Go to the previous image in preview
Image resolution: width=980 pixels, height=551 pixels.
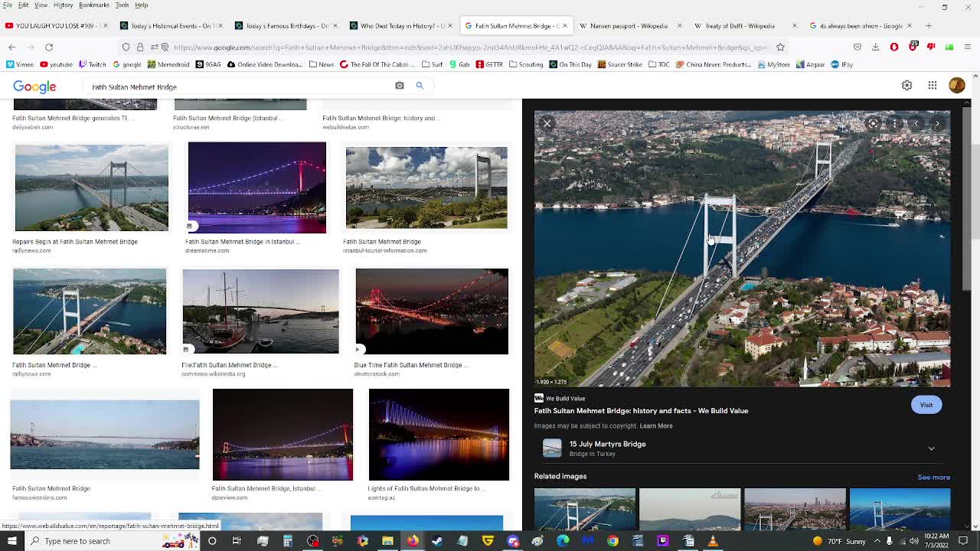pyautogui.click(x=916, y=123)
